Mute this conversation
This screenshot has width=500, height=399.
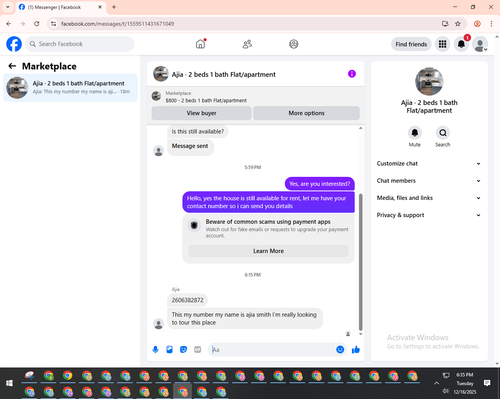click(x=415, y=133)
